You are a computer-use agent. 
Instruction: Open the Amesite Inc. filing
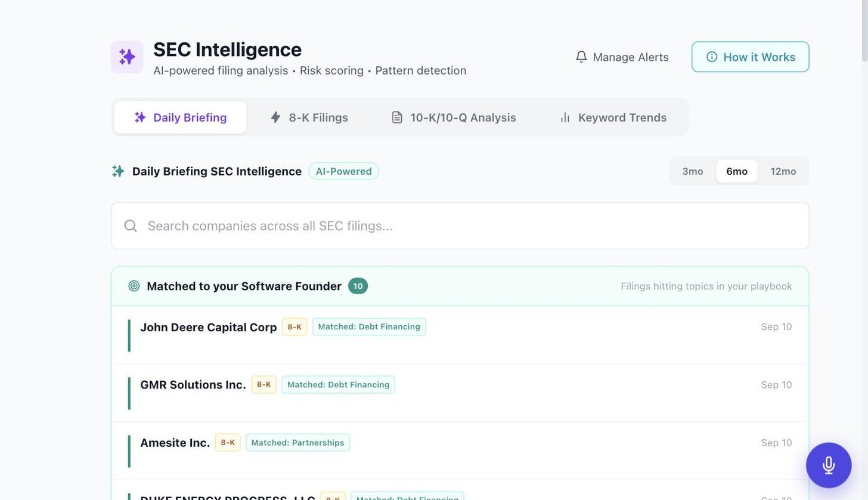(x=460, y=451)
